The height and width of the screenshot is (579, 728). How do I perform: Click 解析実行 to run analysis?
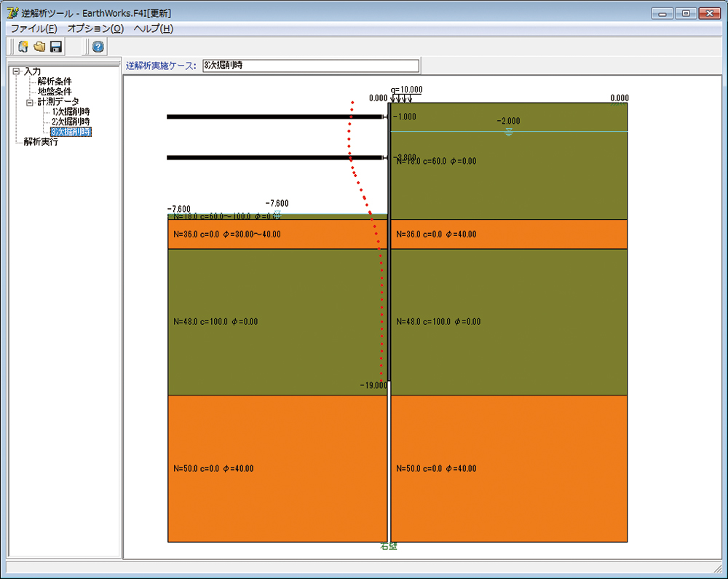click(41, 142)
